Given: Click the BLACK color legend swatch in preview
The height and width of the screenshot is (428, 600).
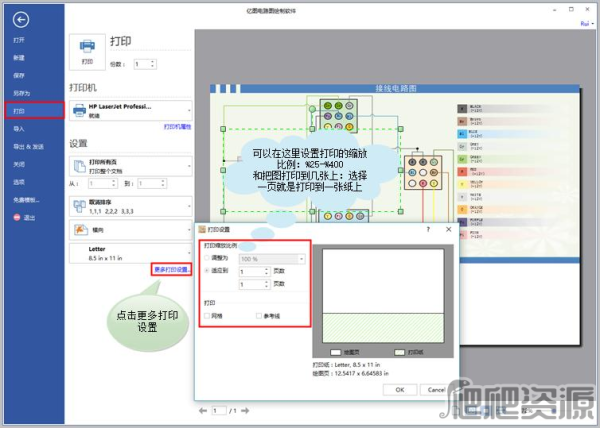Looking at the screenshot, I should [462, 109].
